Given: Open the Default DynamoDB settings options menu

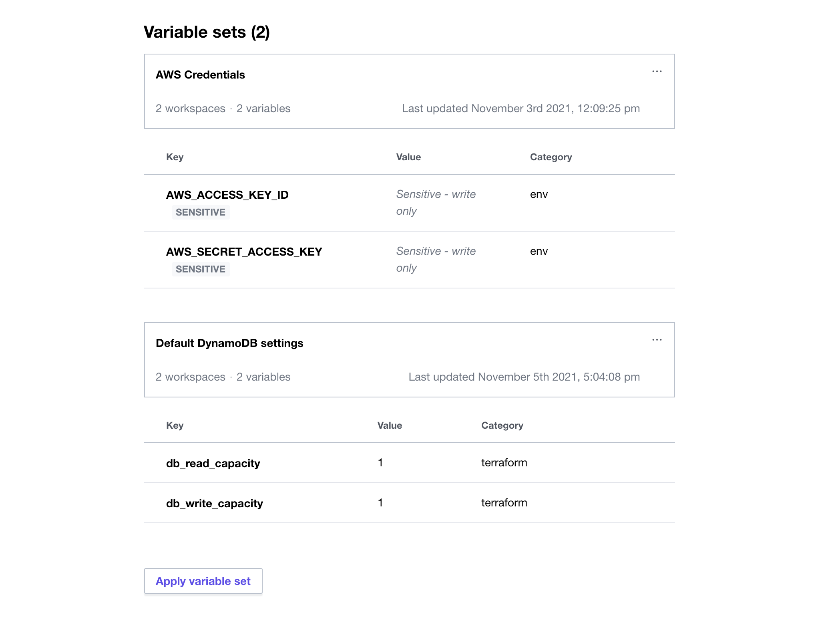Looking at the screenshot, I should pyautogui.click(x=657, y=340).
